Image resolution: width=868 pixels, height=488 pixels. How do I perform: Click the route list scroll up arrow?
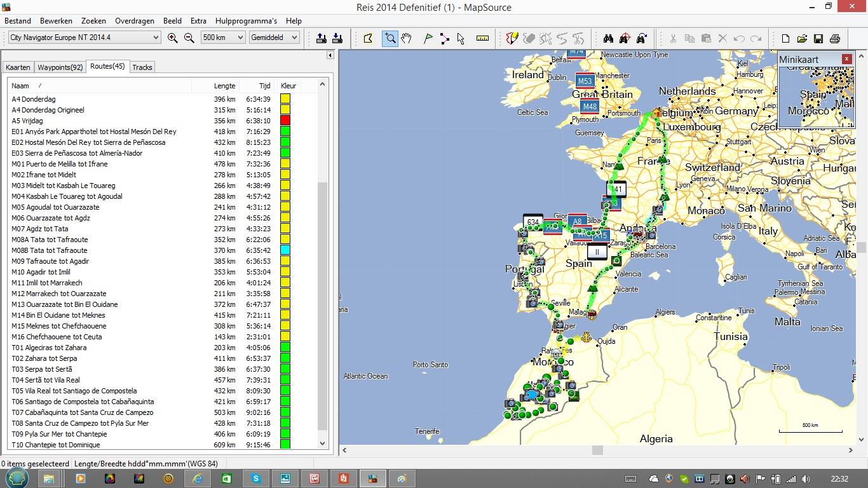click(322, 84)
